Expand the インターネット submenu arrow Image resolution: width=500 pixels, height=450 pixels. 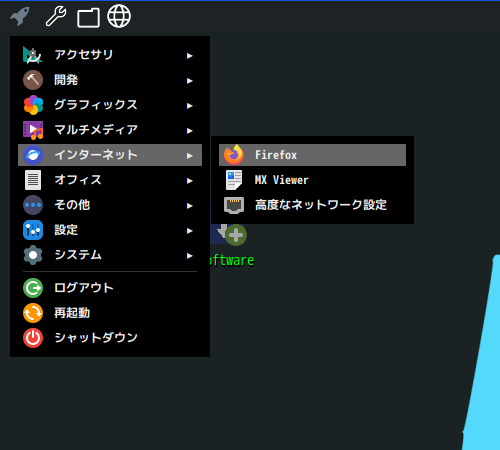pos(190,156)
